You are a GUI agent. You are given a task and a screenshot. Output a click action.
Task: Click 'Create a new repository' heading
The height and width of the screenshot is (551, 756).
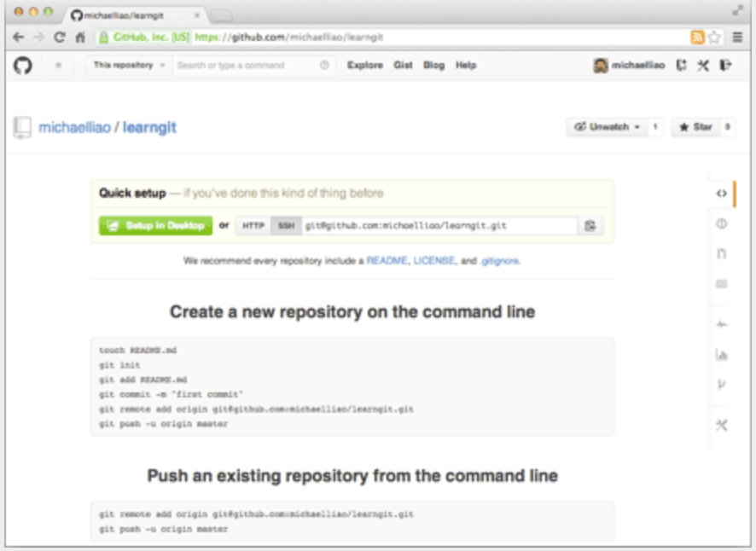click(352, 312)
